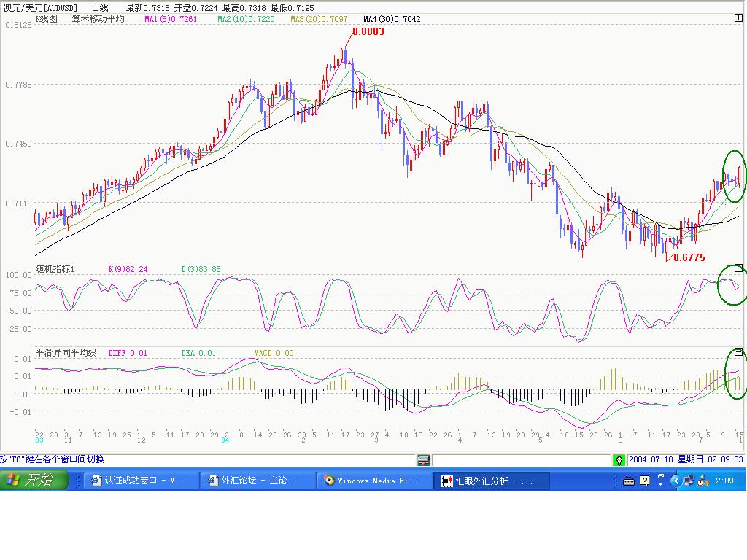Switch to 认证成功窗口 taskbar window
Viewport: 747px width, 560px height.
pyautogui.click(x=142, y=481)
